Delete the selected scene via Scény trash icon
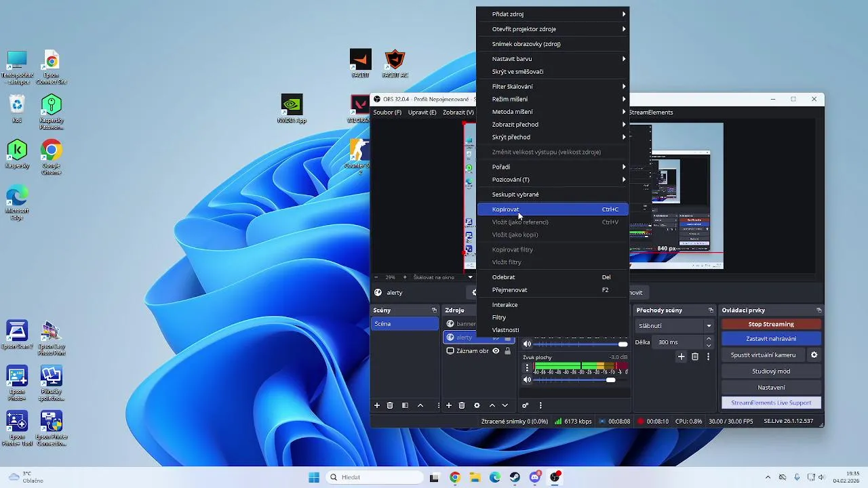The height and width of the screenshot is (488, 868). point(390,405)
